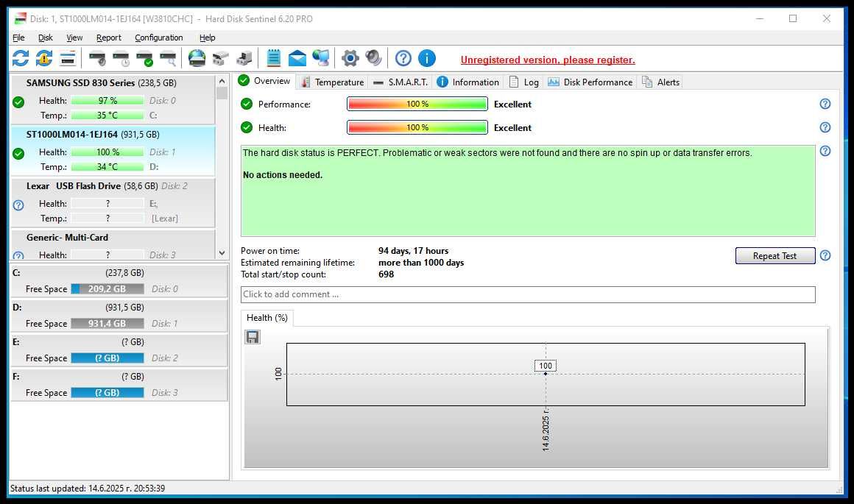The image size is (854, 504).
Task: Click help icon next to Repeat Test
Action: (x=825, y=255)
